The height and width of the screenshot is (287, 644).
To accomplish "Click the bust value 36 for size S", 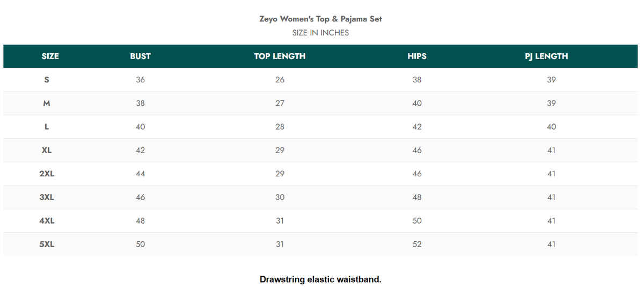I will click(x=140, y=80).
